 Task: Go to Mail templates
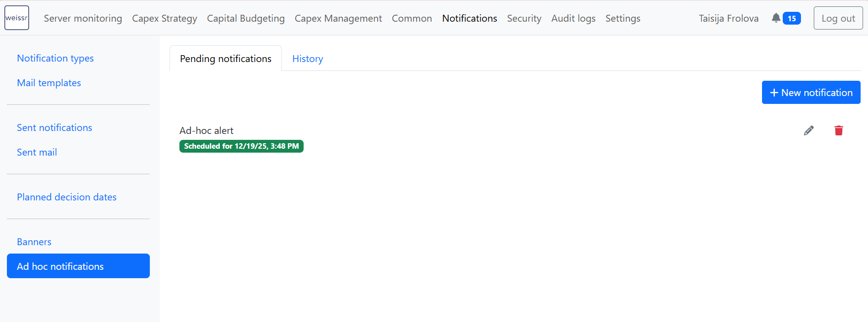[49, 83]
